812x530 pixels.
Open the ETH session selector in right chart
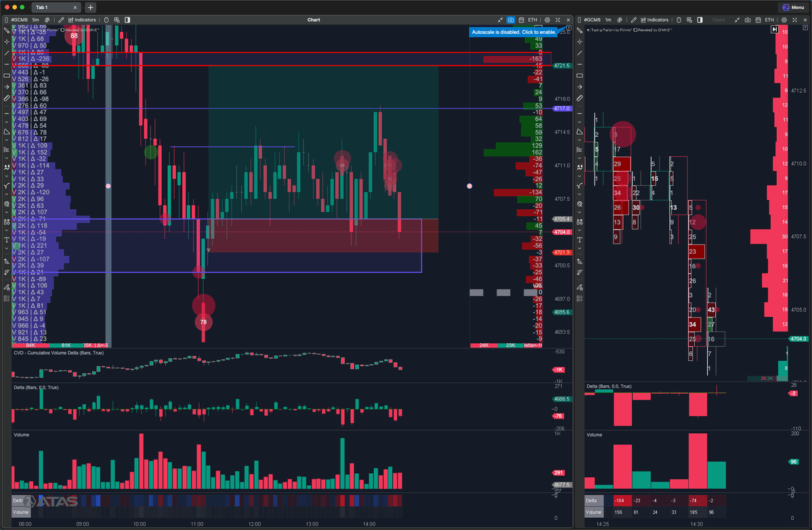tap(769, 20)
